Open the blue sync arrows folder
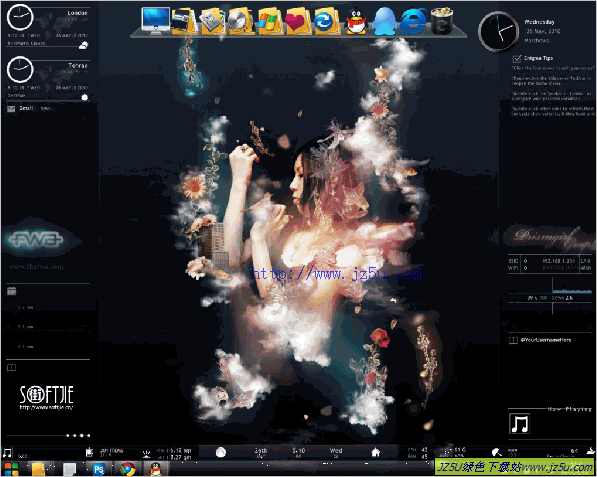Image resolution: width=597 pixels, height=477 pixels. pos(326,22)
